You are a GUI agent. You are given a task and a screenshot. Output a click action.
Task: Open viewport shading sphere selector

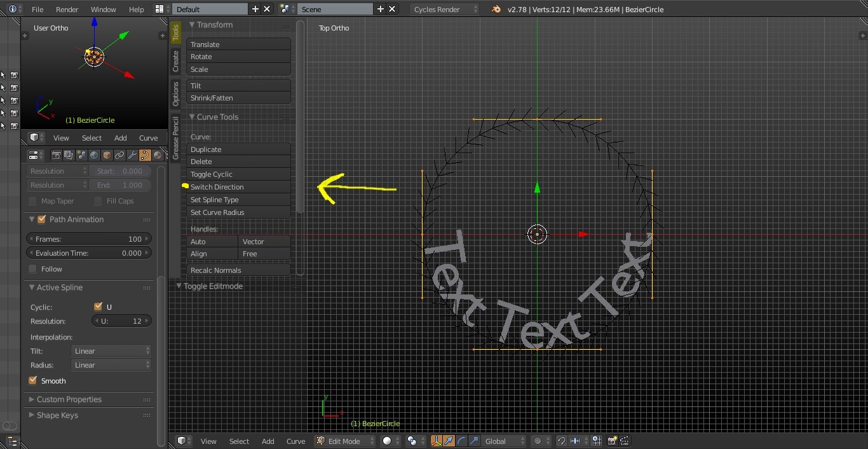pyautogui.click(x=391, y=441)
